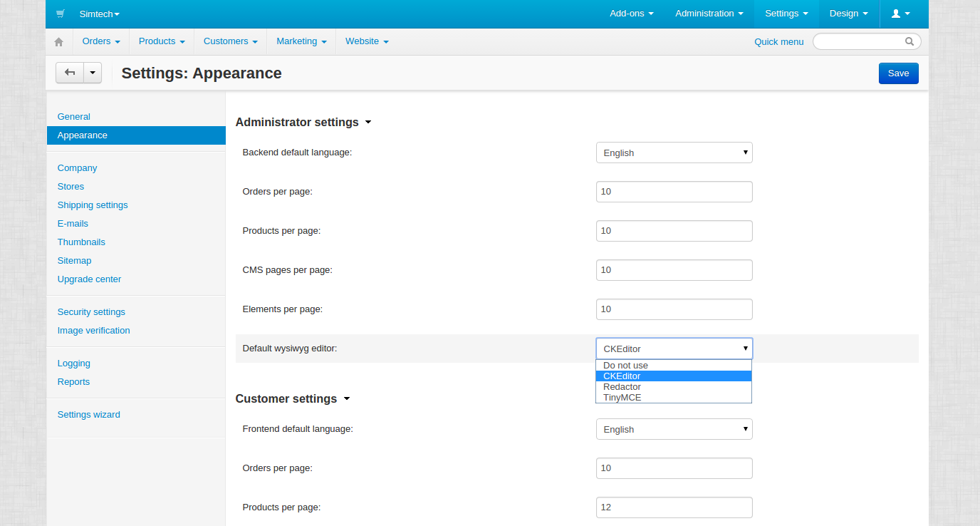Screen dimensions: 980x526
Task: Select the Do not use option
Action: tap(625, 366)
